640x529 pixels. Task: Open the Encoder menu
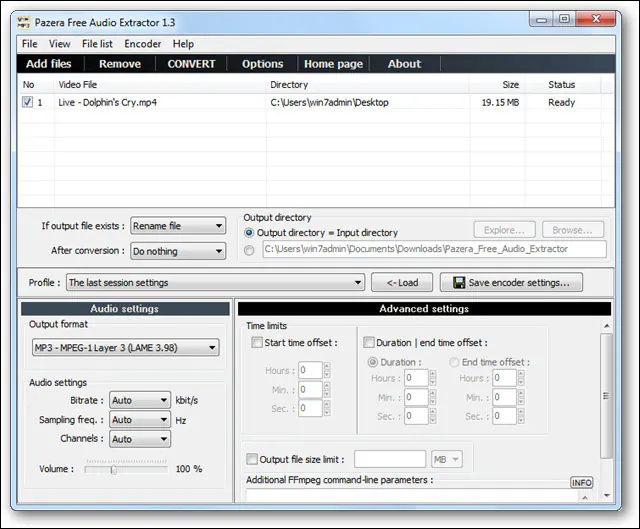click(142, 44)
